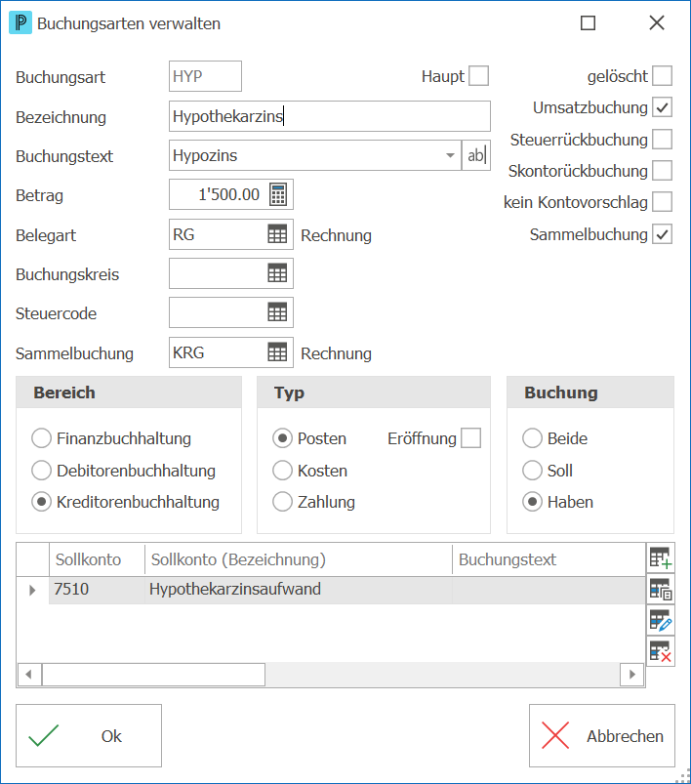Select the Beide booking radio button
The height and width of the screenshot is (784, 691).
tap(533, 438)
